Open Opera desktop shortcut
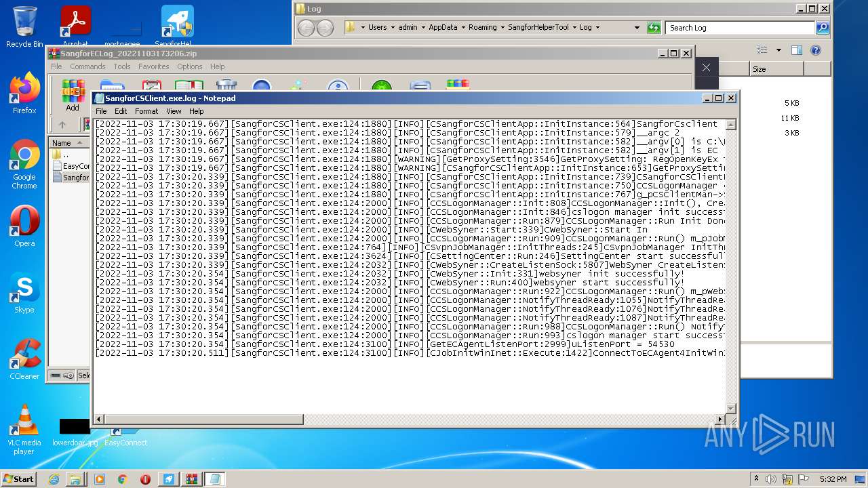The image size is (868, 488). point(24,226)
